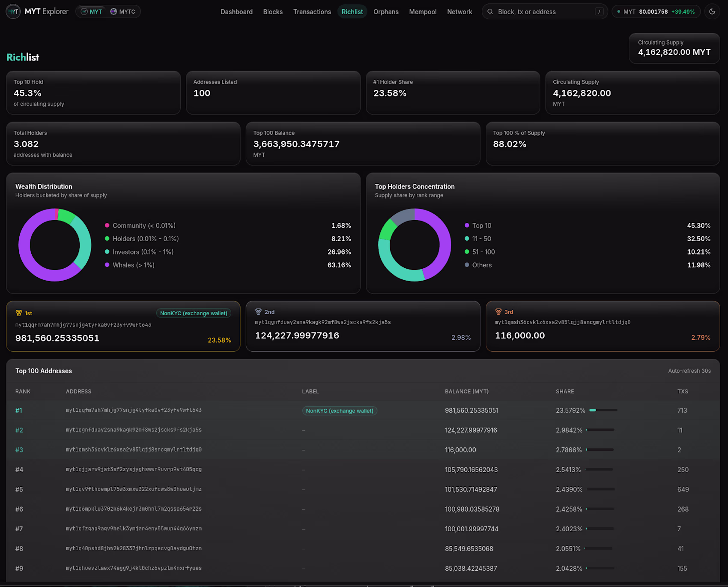Click the NonKYC exchange wallet label in table
This screenshot has width=728, height=587.
[x=340, y=410]
